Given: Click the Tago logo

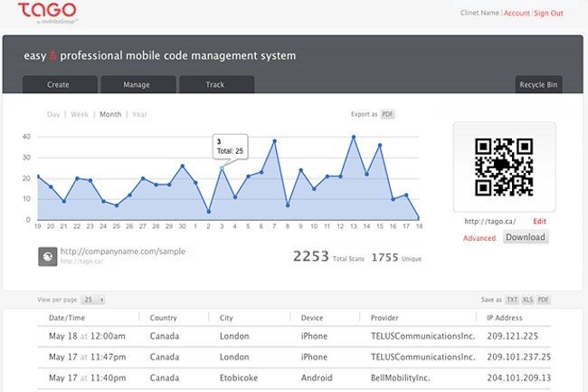Looking at the screenshot, I should pos(48,13).
